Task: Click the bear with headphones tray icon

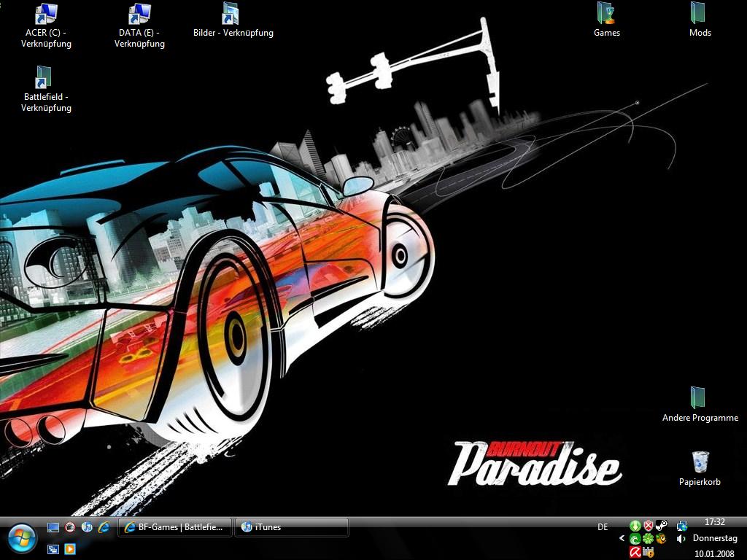Action: click(x=661, y=539)
